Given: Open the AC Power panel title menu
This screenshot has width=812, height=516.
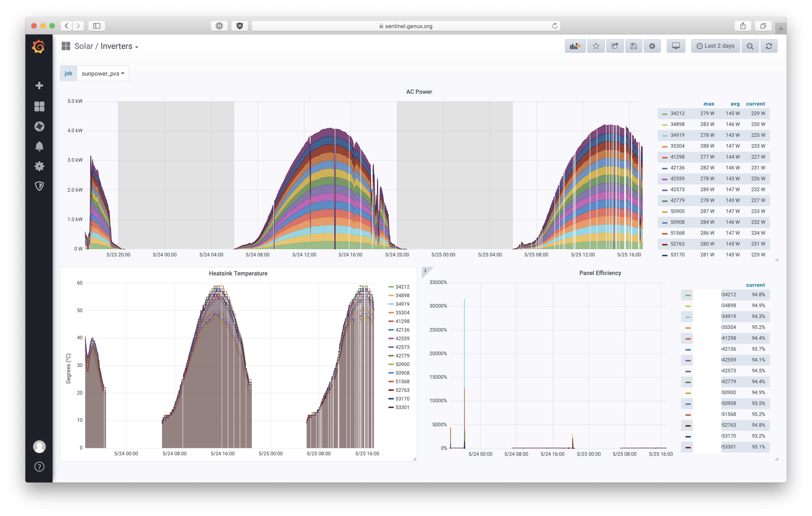Looking at the screenshot, I should (419, 92).
